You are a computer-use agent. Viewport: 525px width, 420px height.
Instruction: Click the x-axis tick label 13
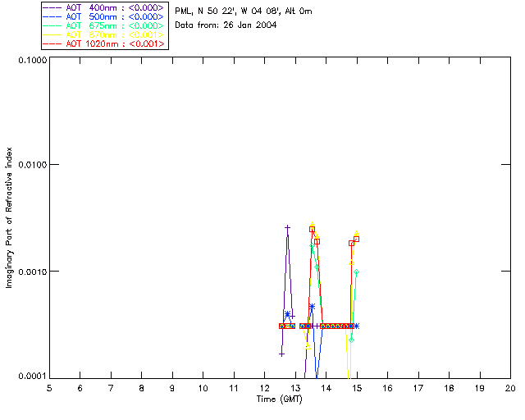click(x=295, y=388)
